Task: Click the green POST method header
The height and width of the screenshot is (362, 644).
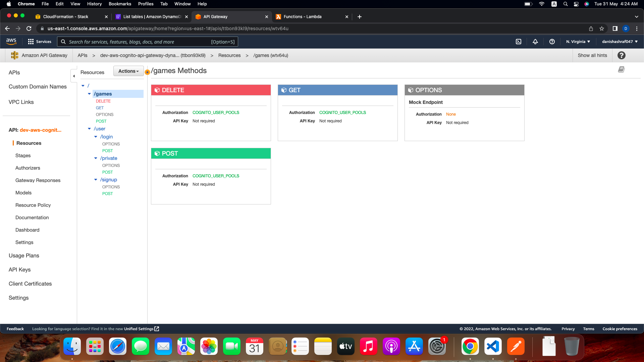Action: coord(211,154)
